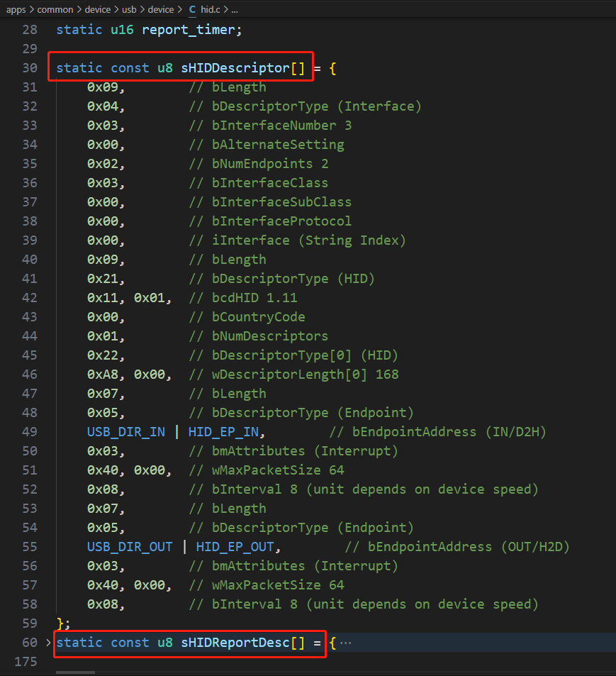Open the device breadcrumb right after usb

(161, 9)
